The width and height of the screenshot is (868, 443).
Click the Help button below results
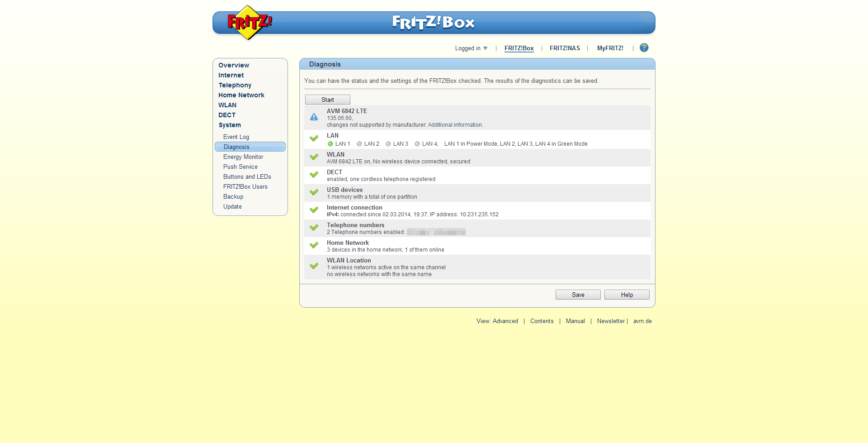click(x=627, y=295)
